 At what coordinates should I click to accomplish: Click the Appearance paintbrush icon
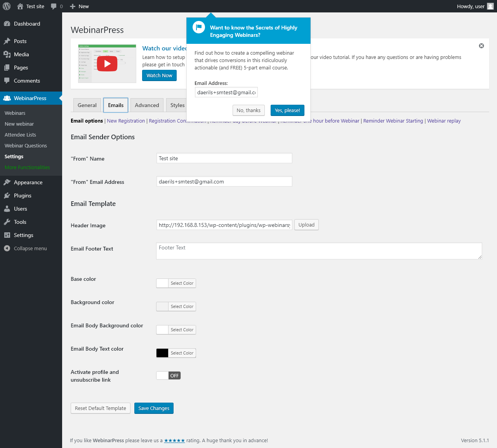[x=7, y=182]
